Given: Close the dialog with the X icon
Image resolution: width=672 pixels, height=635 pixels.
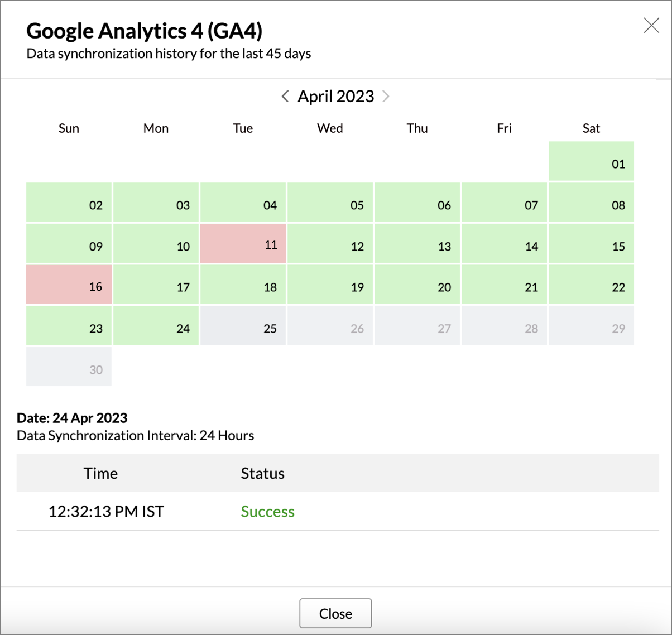Looking at the screenshot, I should 651,25.
